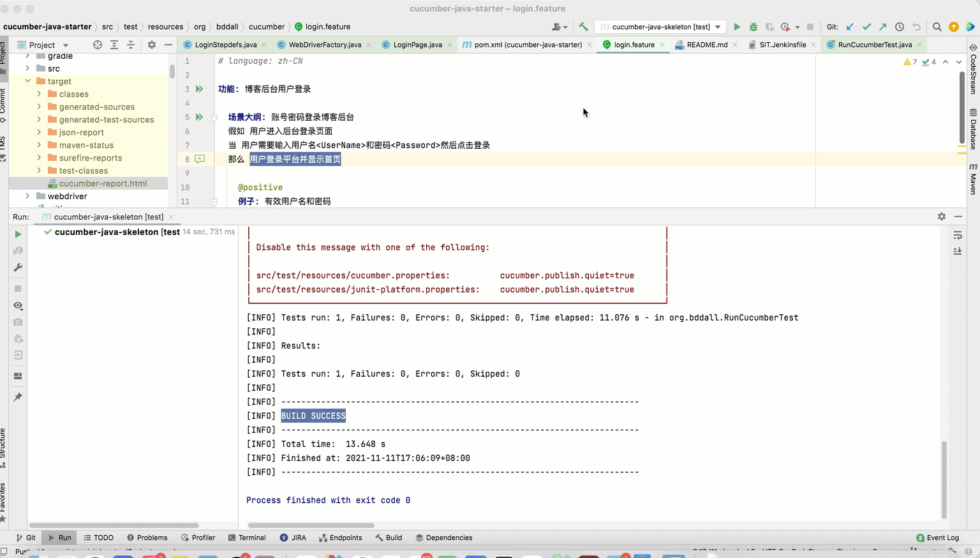The height and width of the screenshot is (558, 980).
Task: Open the JIRA tool window
Action: [x=293, y=538]
